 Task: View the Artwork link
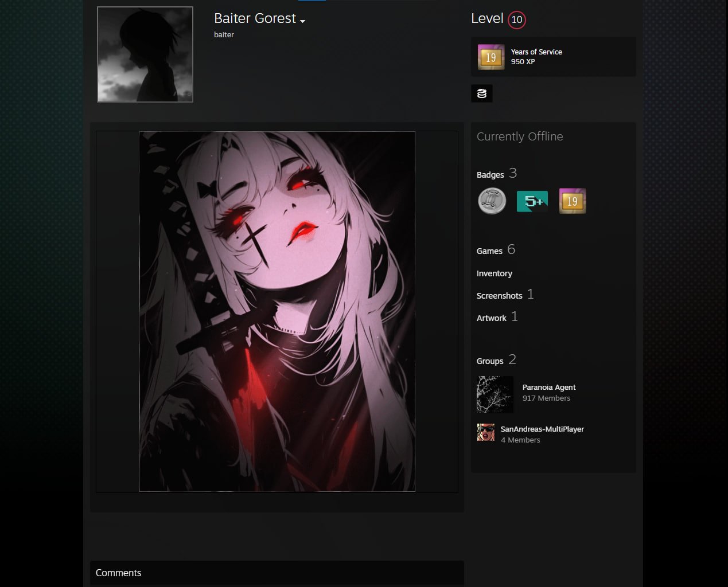coord(492,318)
